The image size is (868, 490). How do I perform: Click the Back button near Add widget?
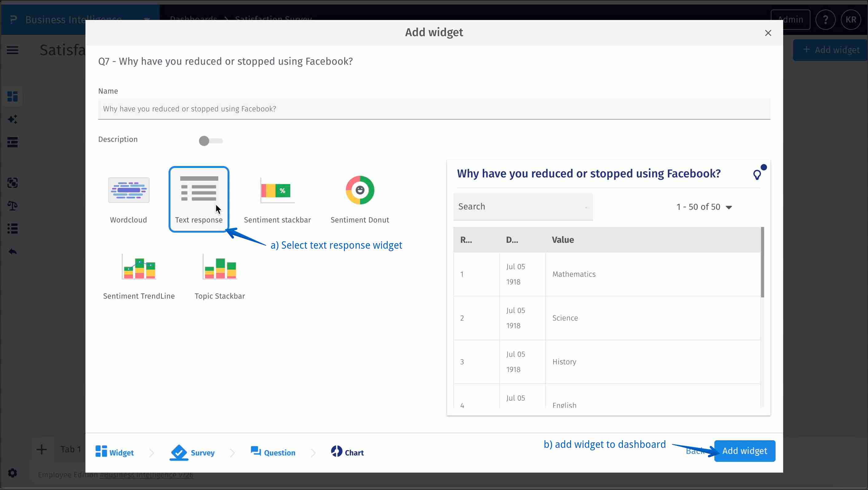click(x=695, y=451)
